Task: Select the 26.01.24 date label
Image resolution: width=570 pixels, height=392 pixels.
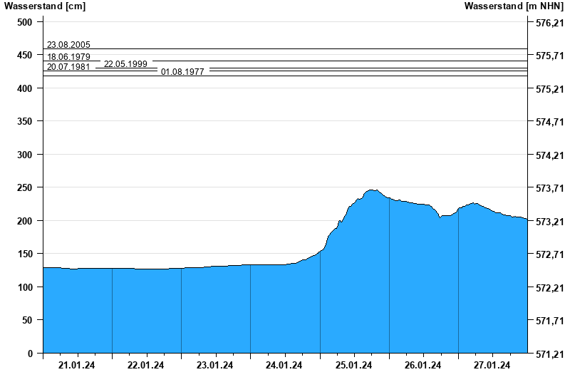Action: (x=423, y=366)
